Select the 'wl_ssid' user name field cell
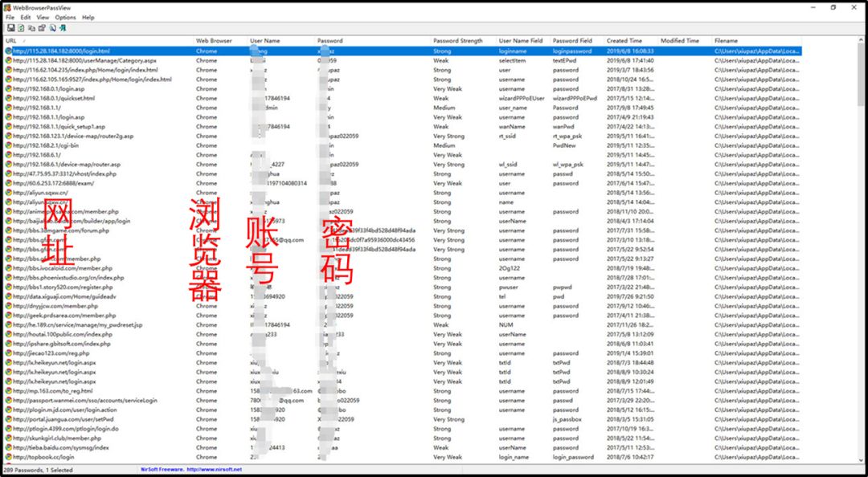The image size is (868, 477). tap(508, 165)
